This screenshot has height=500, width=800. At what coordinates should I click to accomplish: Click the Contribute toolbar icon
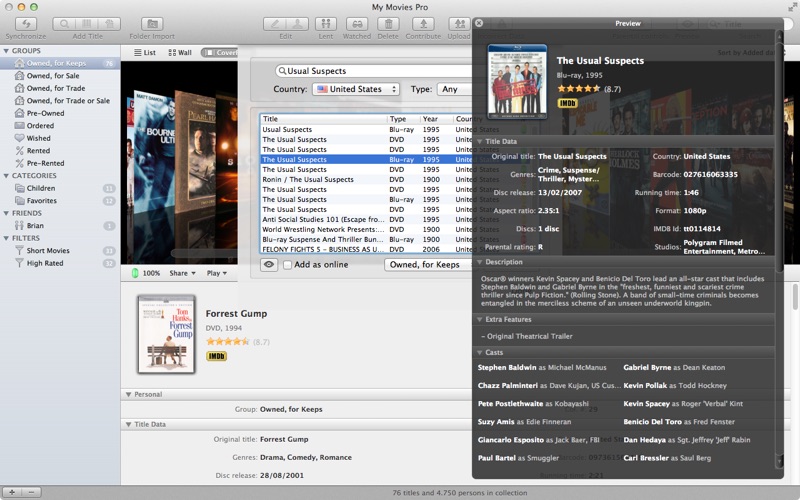tap(423, 24)
